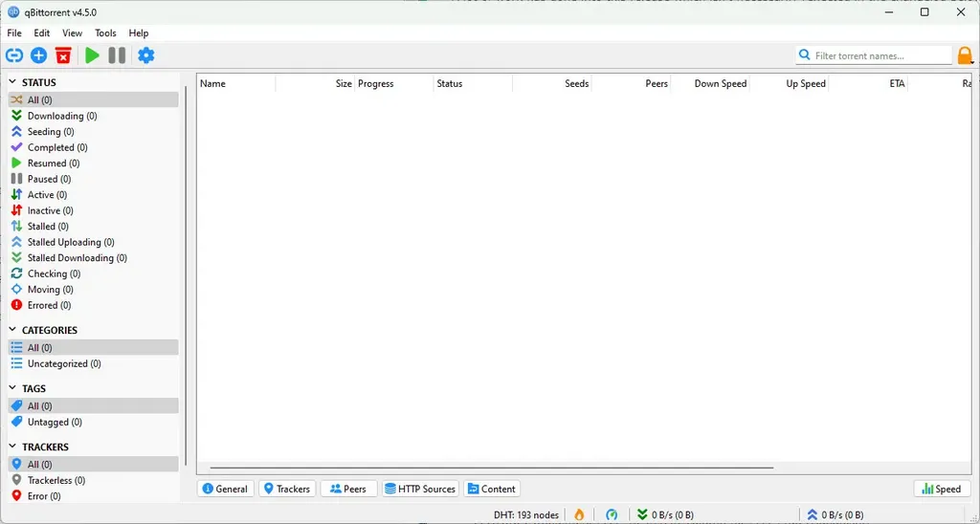Screen dimensions: 980x524
Task: Switch to the Trackers tab
Action: [x=287, y=489]
